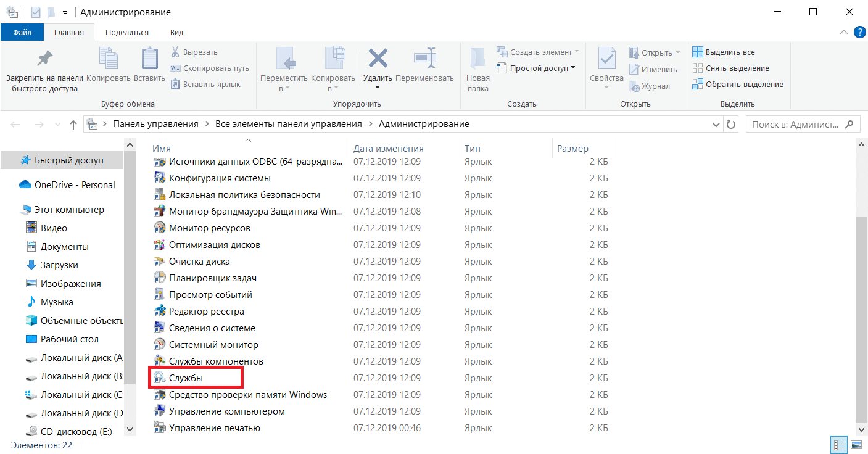Create a new folder with Новая папка
Image resolution: width=868 pixels, height=454 pixels.
click(477, 68)
